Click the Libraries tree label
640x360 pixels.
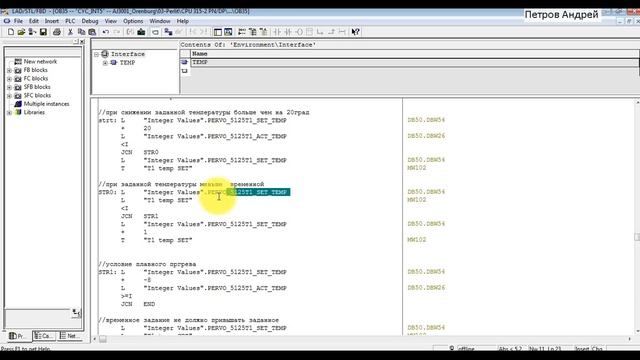click(34, 113)
